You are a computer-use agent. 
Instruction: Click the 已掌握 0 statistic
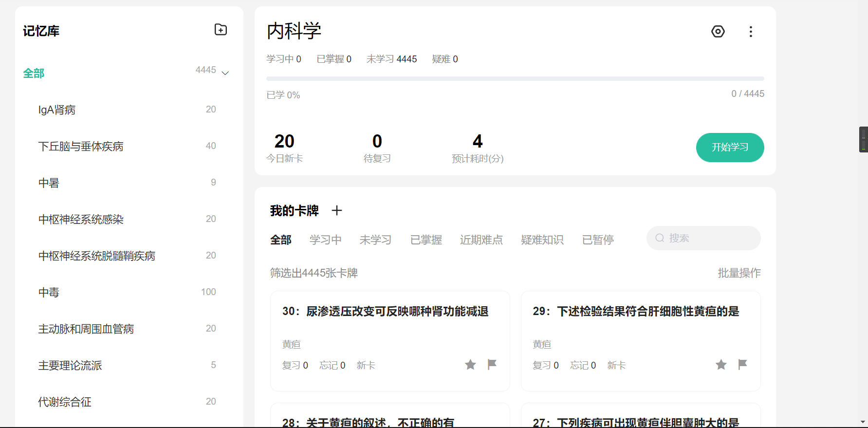click(x=334, y=59)
